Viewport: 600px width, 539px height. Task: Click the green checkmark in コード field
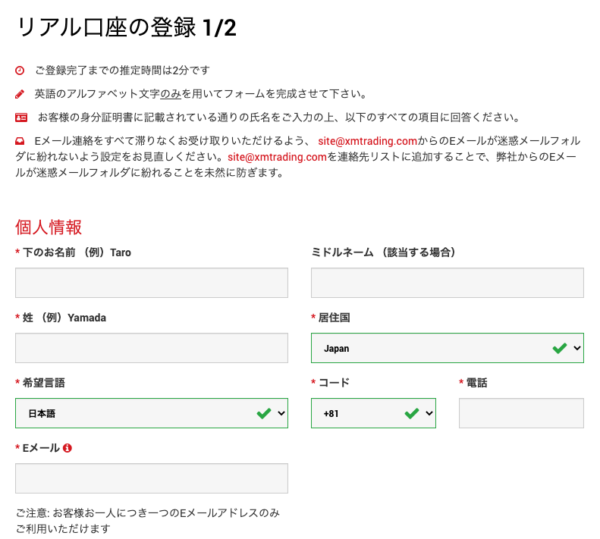412,413
